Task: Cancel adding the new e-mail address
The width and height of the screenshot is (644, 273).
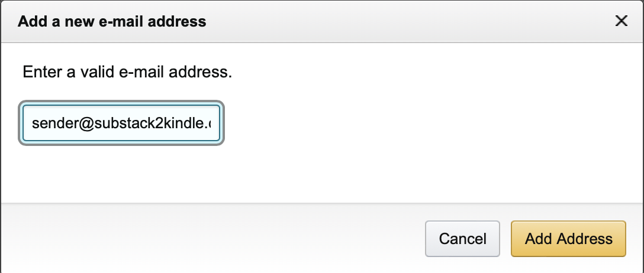Action: point(462,239)
